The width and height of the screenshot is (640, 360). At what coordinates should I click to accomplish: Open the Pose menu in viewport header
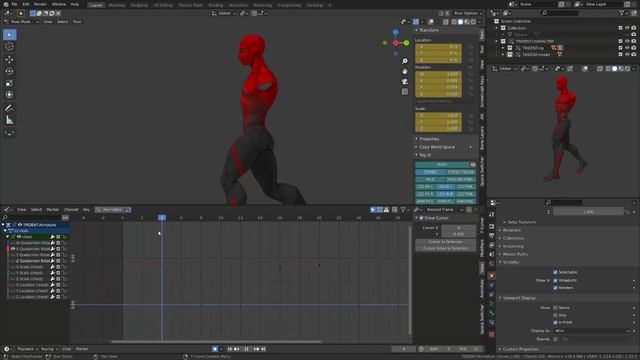(x=77, y=22)
